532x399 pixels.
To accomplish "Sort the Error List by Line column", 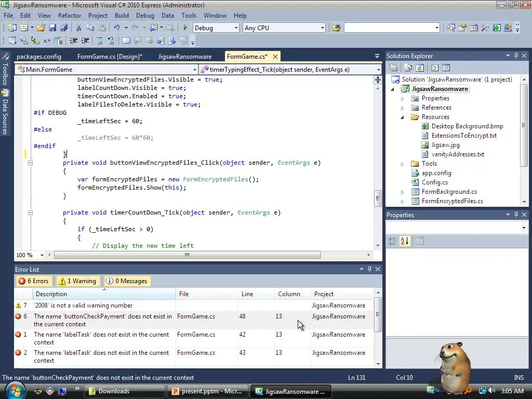I will (x=256, y=294).
